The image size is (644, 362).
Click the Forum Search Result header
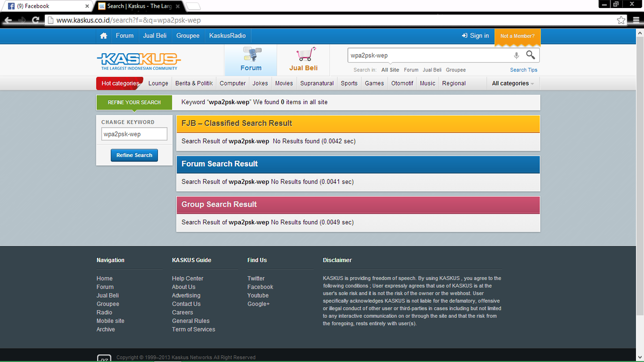(358, 164)
